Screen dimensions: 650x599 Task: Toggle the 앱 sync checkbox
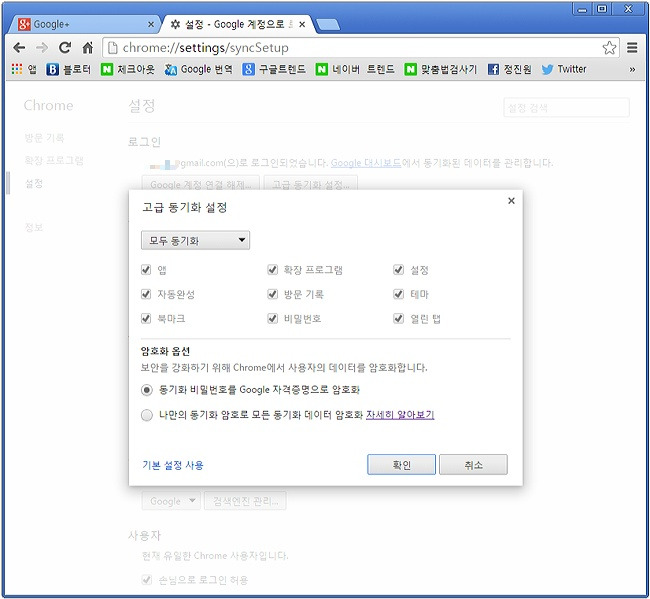(x=146, y=270)
